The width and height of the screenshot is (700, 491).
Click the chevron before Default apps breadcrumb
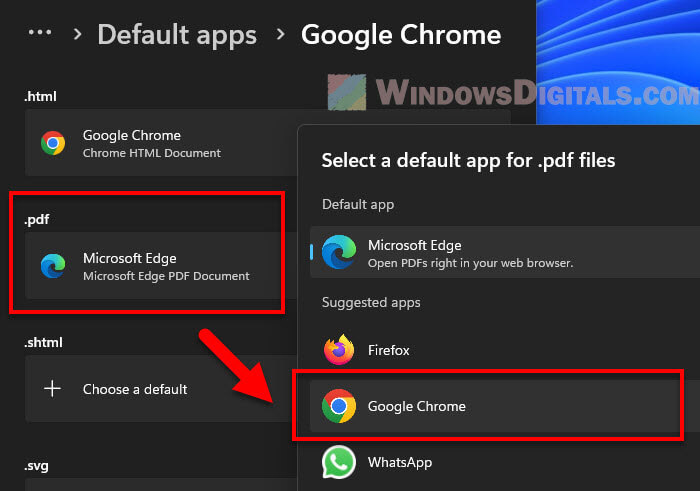(x=78, y=34)
